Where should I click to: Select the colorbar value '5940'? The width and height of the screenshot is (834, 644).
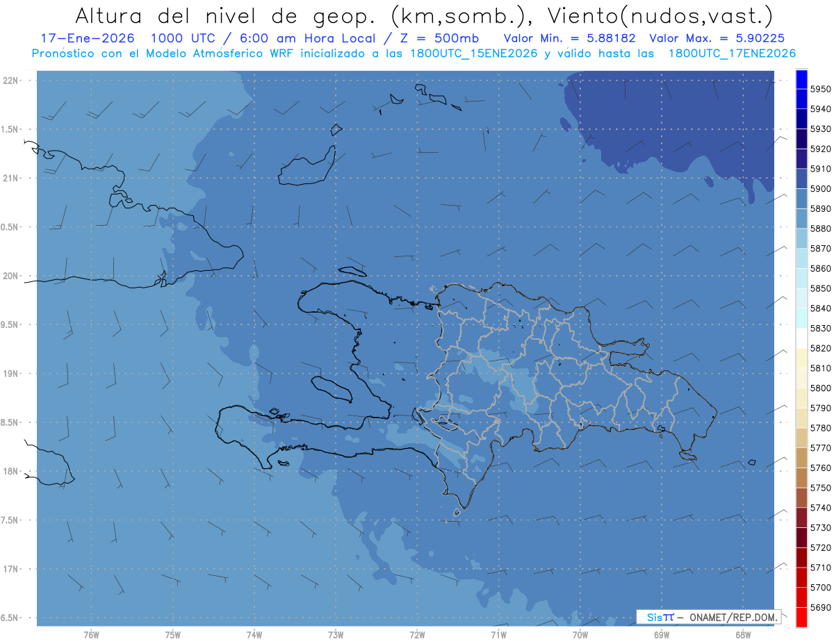pos(820,109)
